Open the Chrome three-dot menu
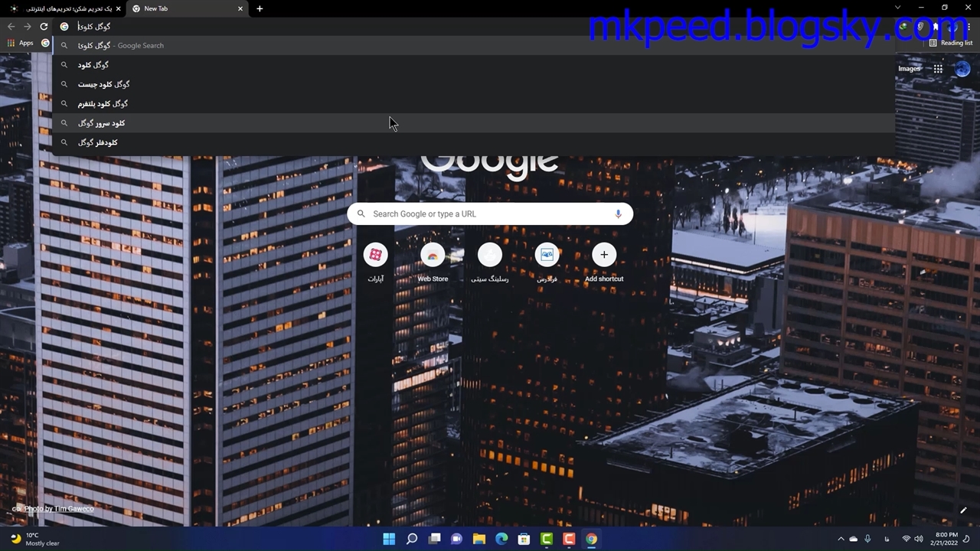The image size is (980, 551). pyautogui.click(x=968, y=26)
